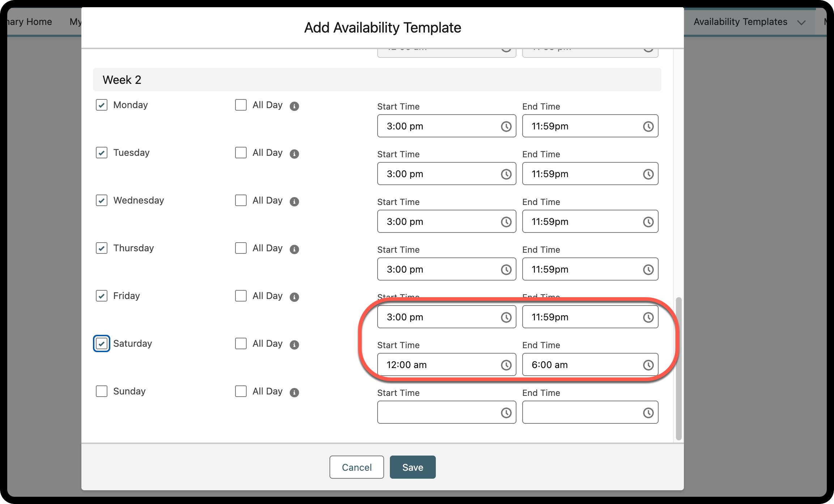The height and width of the screenshot is (504, 834).
Task: Open Friday's End Time clock picker
Action: [x=648, y=317]
